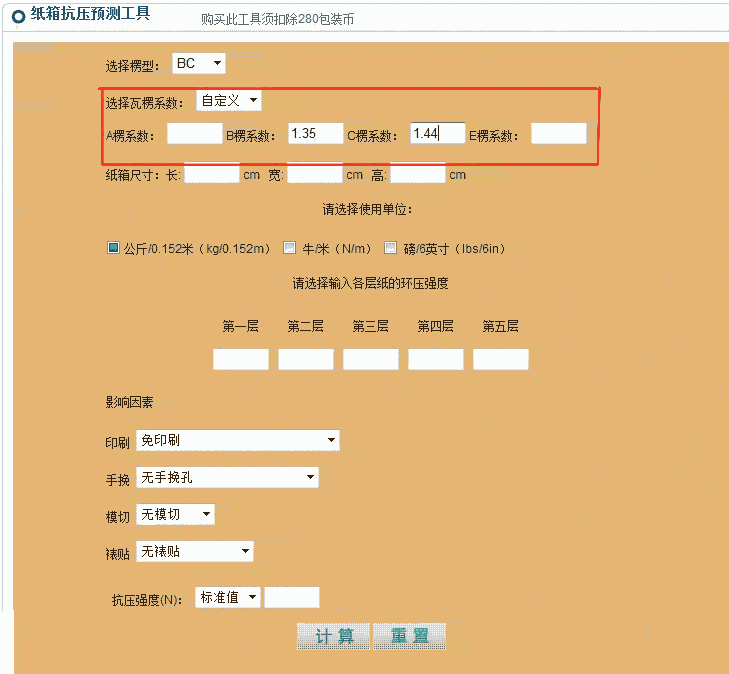Click the 第一层 ring crush input field
This screenshot has width=729, height=674.
point(241,359)
